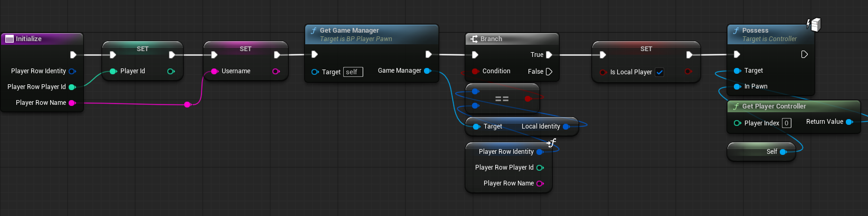Click the server authority icon on Possess node

click(814, 24)
